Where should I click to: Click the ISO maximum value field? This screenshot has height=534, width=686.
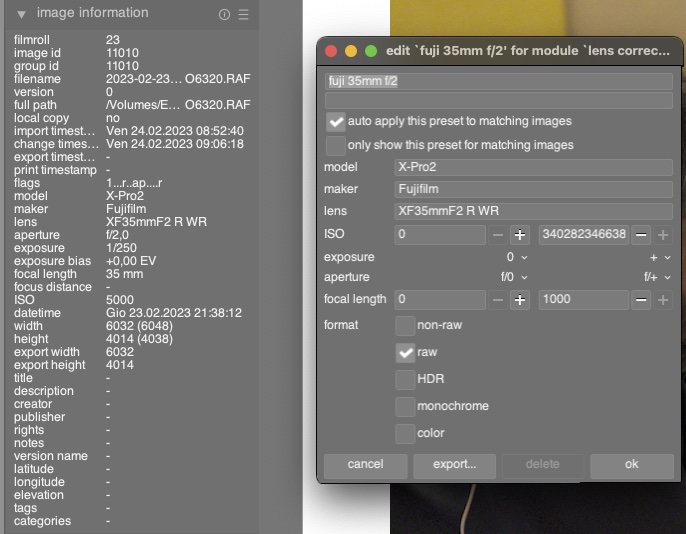(584, 234)
